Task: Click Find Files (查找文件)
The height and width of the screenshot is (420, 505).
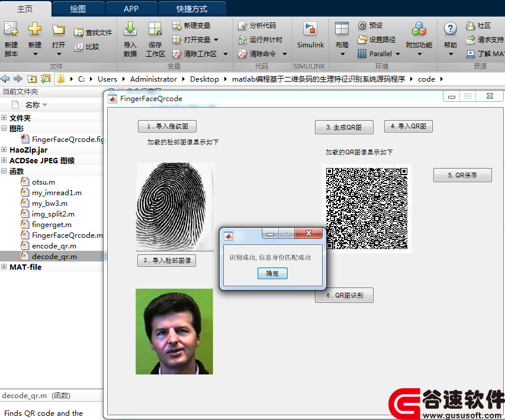Action: (x=93, y=33)
